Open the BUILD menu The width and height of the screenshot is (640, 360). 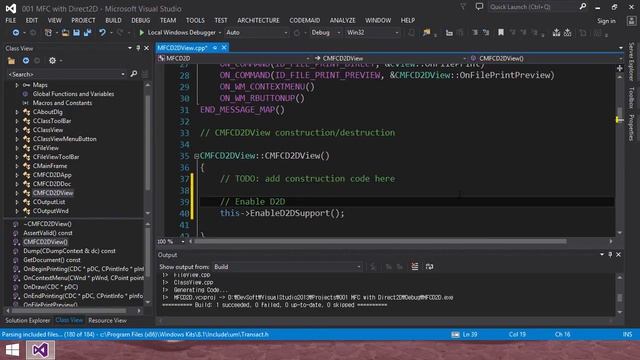tap(113, 20)
